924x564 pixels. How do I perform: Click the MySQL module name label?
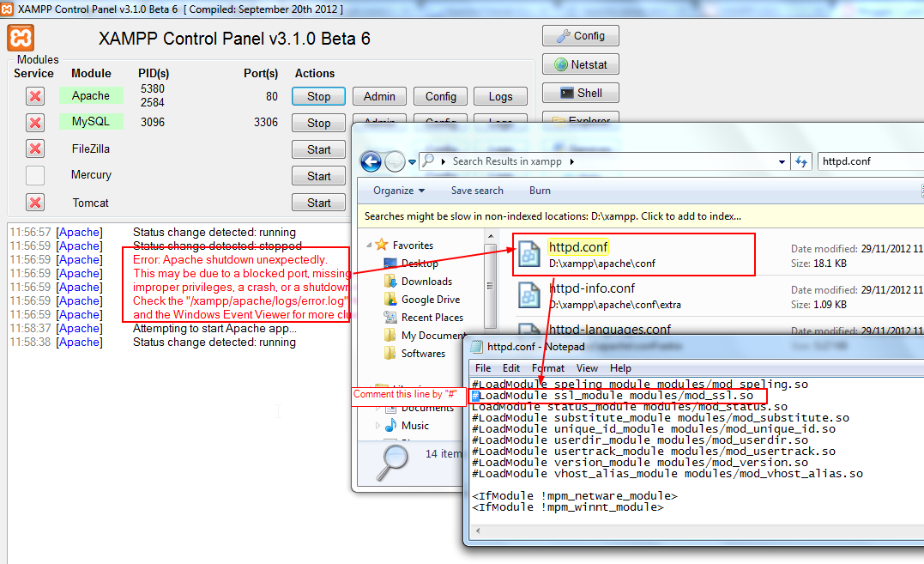pos(91,121)
